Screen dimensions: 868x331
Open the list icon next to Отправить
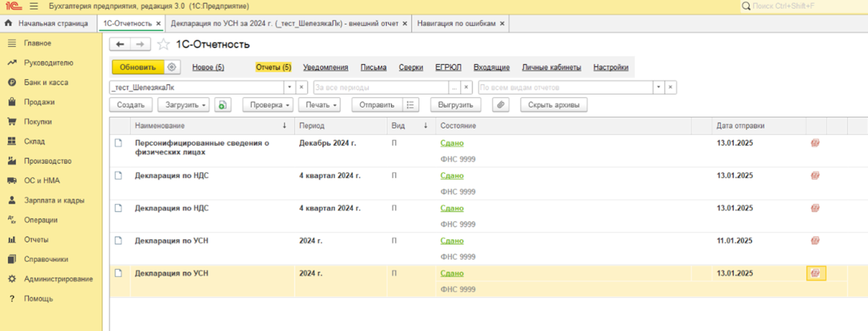[410, 105]
